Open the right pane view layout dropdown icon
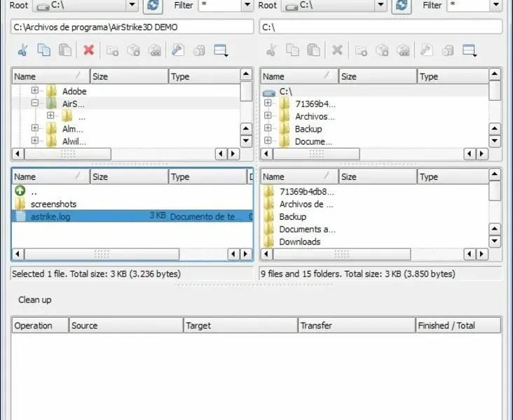 tap(470, 50)
